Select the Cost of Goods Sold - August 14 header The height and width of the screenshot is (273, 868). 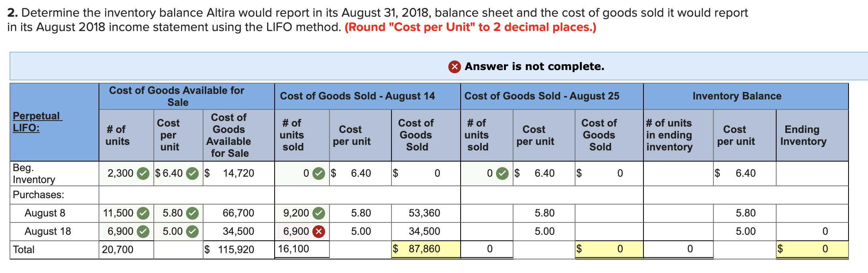point(358,96)
